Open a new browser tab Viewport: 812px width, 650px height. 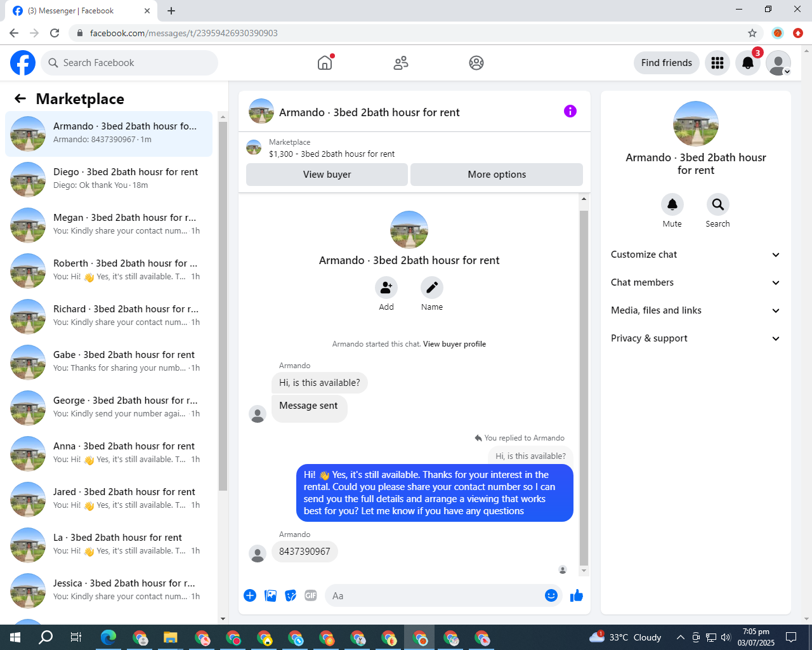171,11
